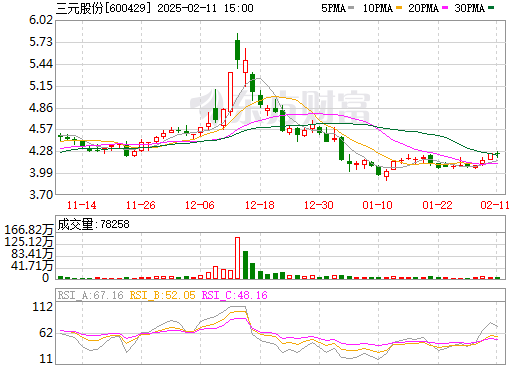This screenshot has height=365, width=520.
Task: Click the RSI_B:52.05 indicator label
Action: click(x=162, y=295)
